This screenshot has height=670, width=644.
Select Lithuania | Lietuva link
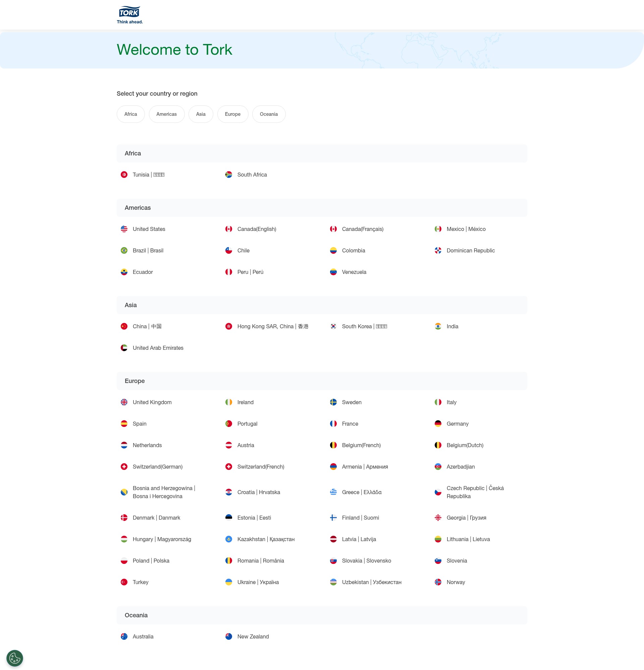click(x=468, y=539)
